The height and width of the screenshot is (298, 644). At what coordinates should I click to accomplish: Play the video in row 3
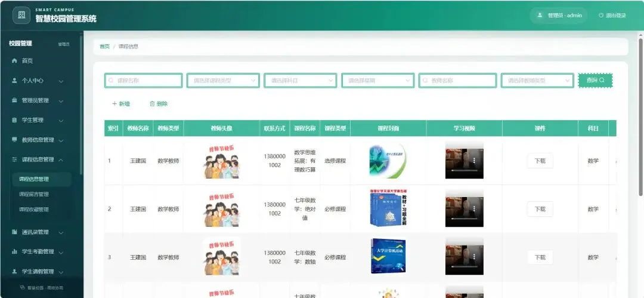tap(464, 256)
